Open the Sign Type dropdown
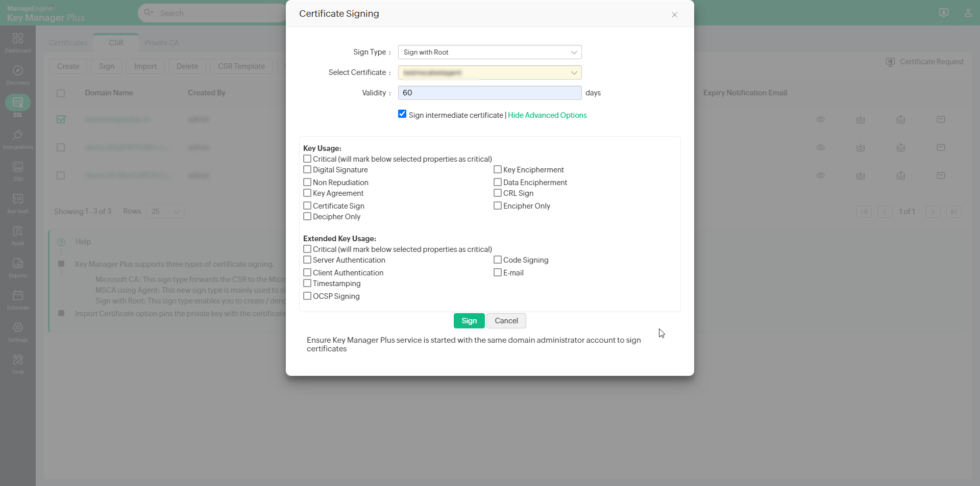Image resolution: width=980 pixels, height=486 pixels. point(489,52)
